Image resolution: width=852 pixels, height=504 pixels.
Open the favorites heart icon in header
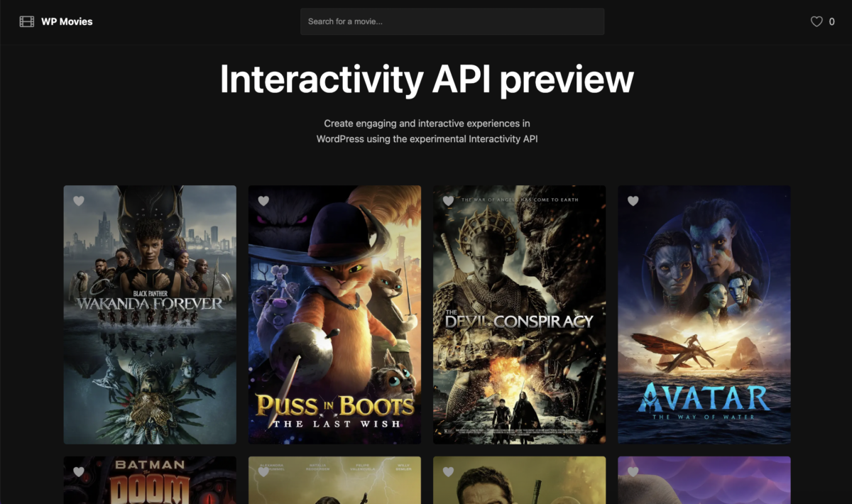(816, 22)
